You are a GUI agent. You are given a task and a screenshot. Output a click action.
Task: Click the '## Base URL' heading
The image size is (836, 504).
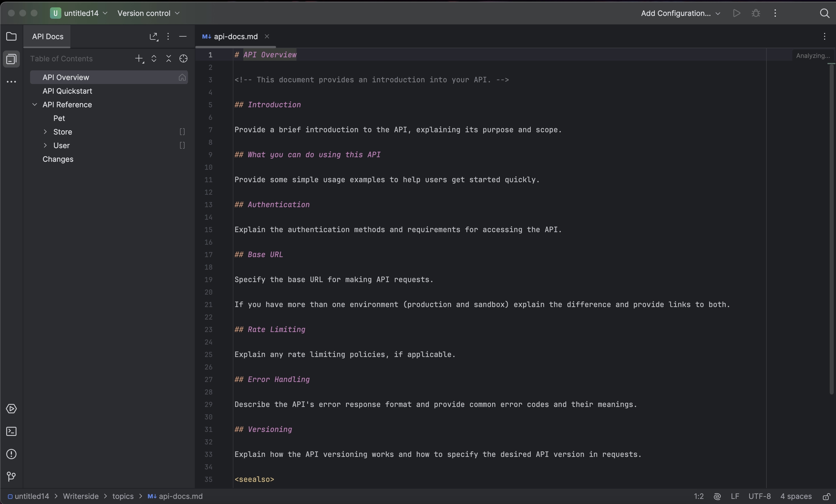click(258, 255)
